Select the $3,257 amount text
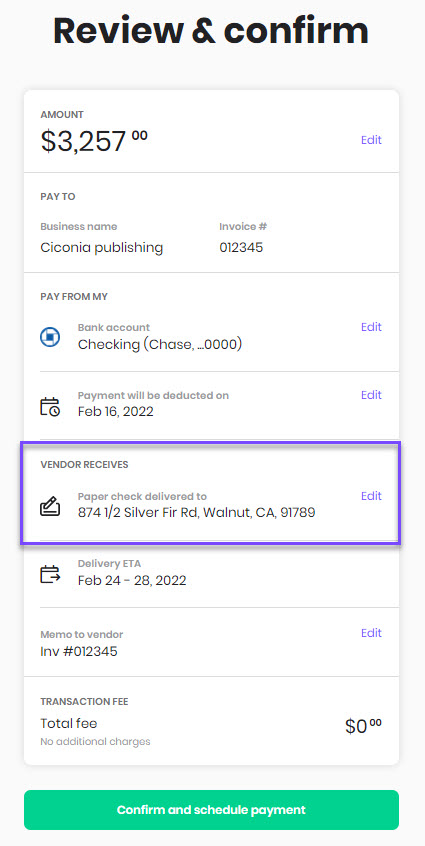The width and height of the screenshot is (425, 846). pos(94,141)
